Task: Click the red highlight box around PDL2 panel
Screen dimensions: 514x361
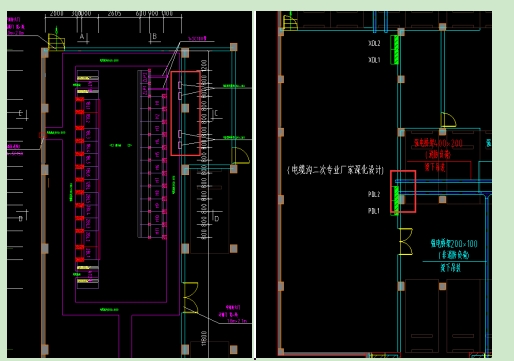Action: pos(403,191)
